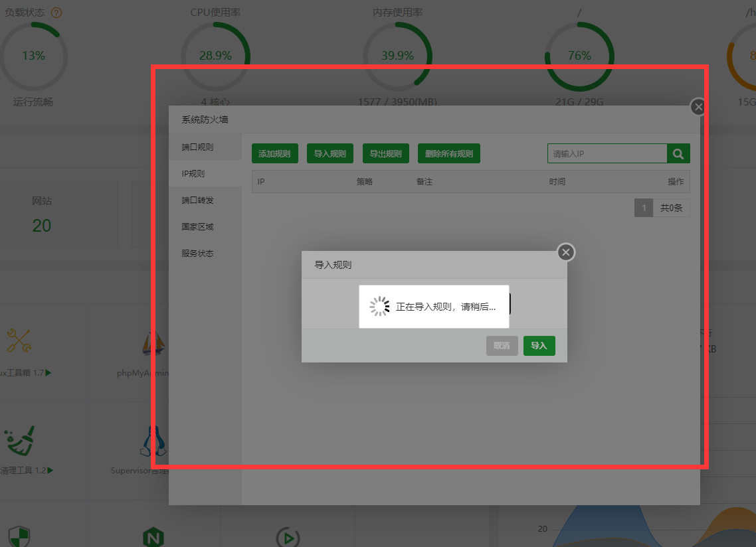
Task: Open the Supervisor管理器 penguin icon
Action: (x=153, y=441)
